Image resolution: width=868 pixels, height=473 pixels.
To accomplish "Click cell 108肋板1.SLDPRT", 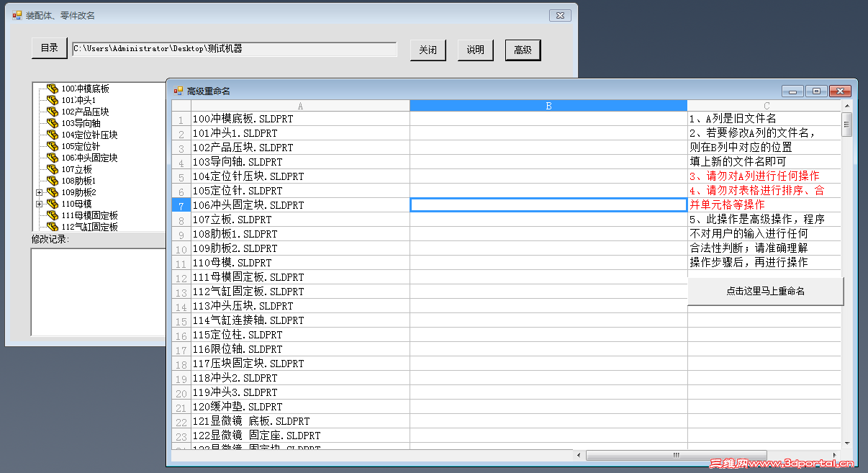I will (x=300, y=234).
